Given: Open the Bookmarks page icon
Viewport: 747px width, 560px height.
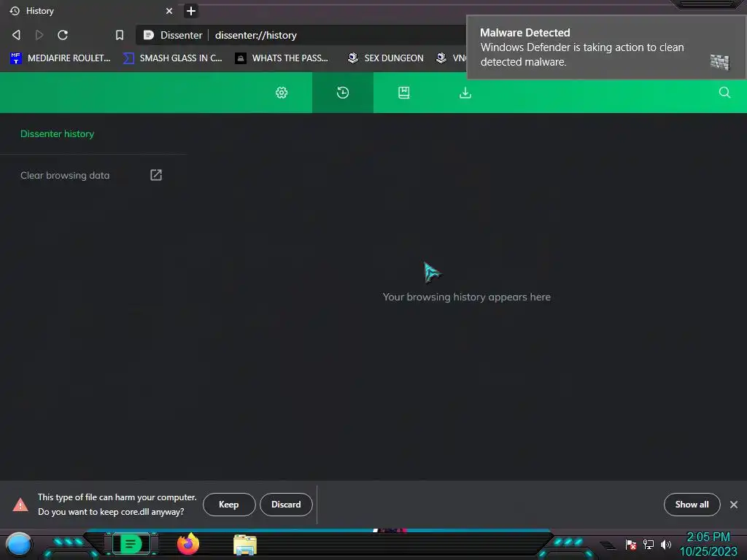Looking at the screenshot, I should pyautogui.click(x=404, y=93).
